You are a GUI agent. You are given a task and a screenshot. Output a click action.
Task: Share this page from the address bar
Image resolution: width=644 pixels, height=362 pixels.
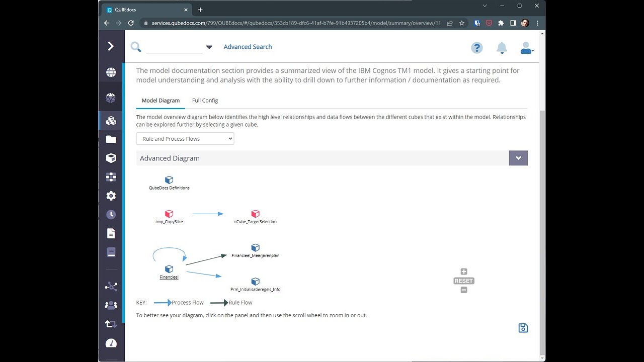[449, 23]
